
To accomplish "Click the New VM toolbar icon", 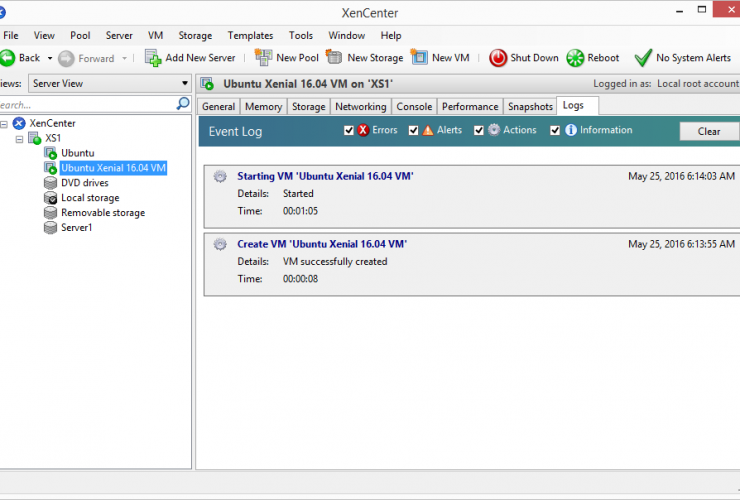I will [x=419, y=58].
